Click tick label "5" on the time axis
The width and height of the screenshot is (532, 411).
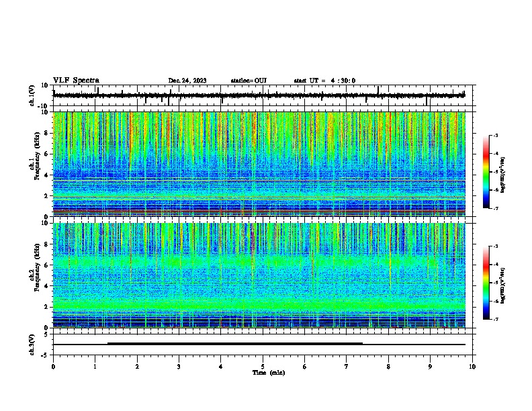(x=263, y=367)
